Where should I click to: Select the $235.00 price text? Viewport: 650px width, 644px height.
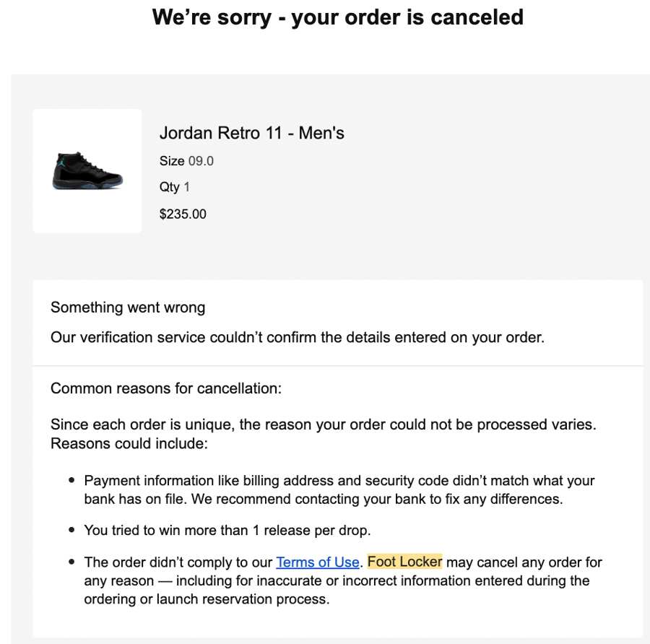click(x=183, y=214)
